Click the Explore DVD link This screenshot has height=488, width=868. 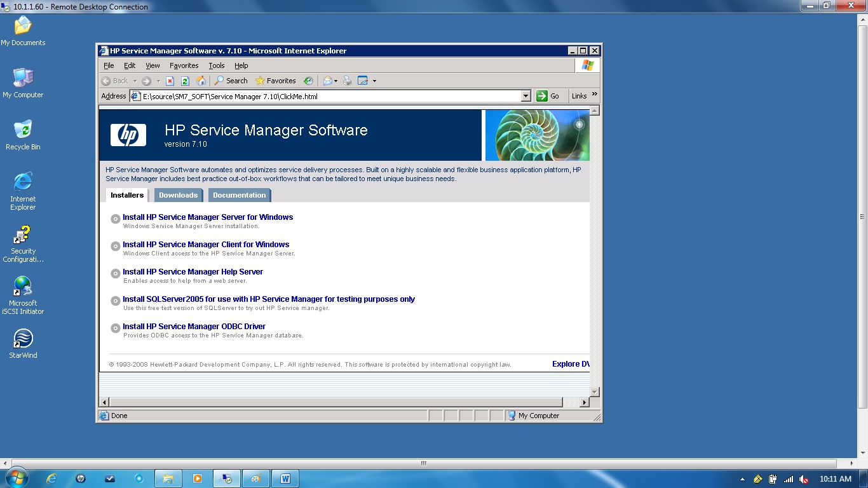pos(571,364)
